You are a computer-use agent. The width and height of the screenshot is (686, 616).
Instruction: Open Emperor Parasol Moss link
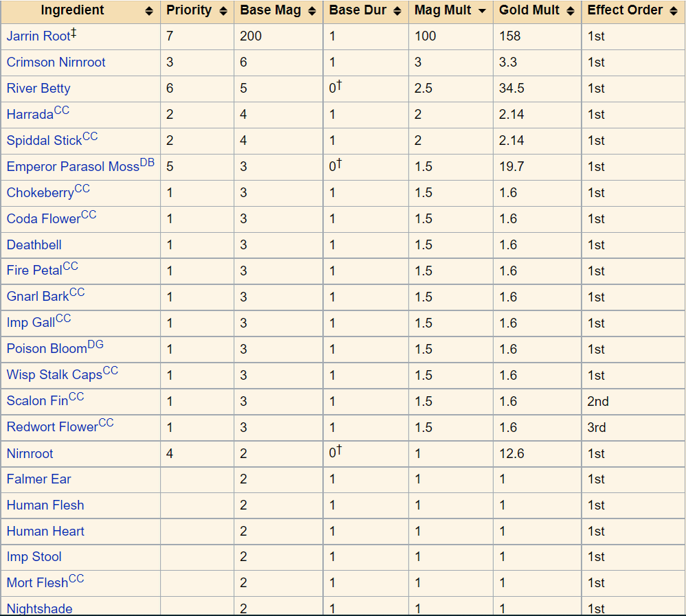tap(73, 167)
